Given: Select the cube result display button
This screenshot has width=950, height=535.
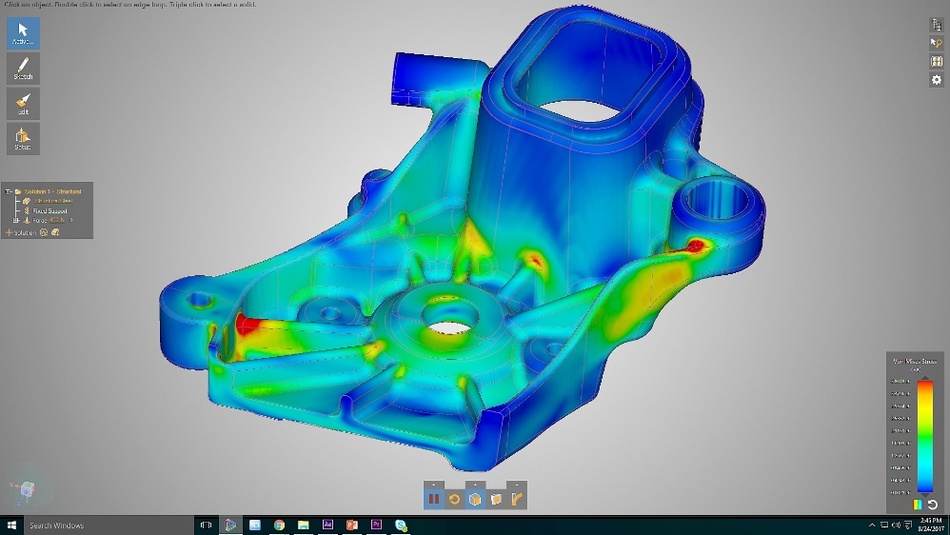Looking at the screenshot, I should [475, 499].
